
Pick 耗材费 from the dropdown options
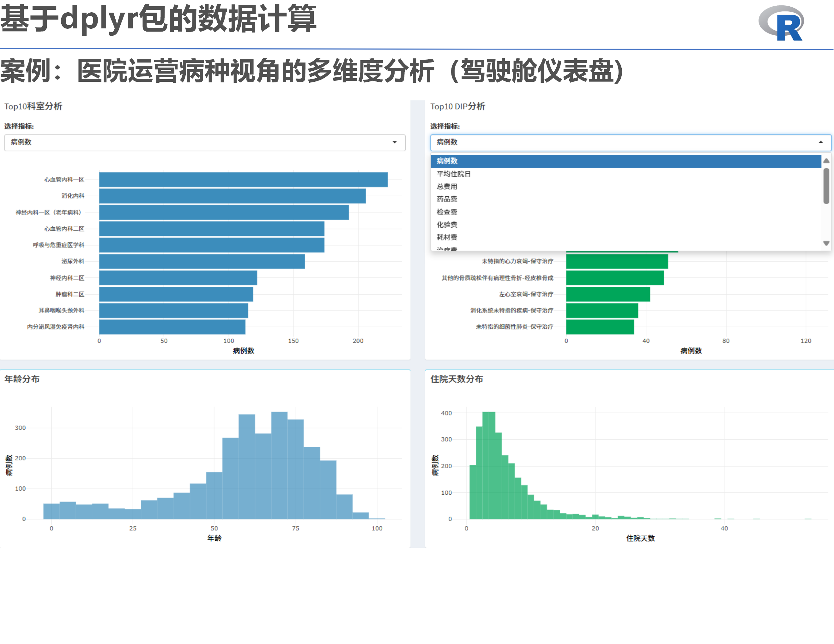(x=626, y=237)
